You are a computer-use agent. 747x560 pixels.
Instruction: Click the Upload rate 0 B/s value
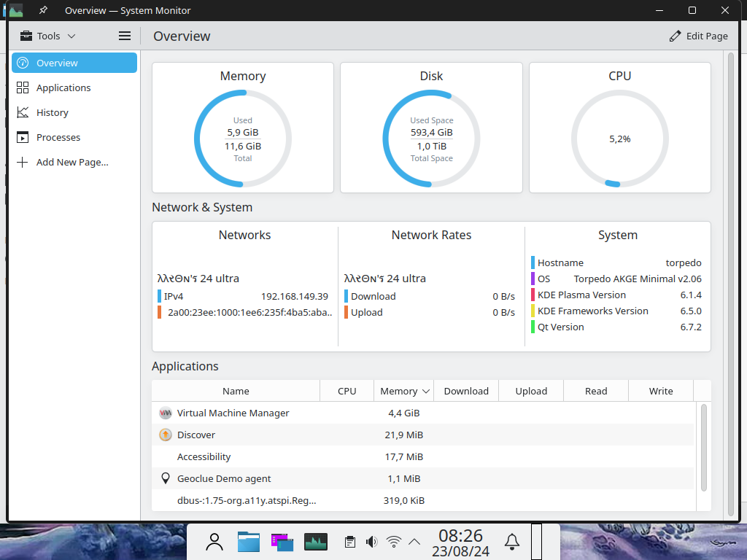click(503, 312)
